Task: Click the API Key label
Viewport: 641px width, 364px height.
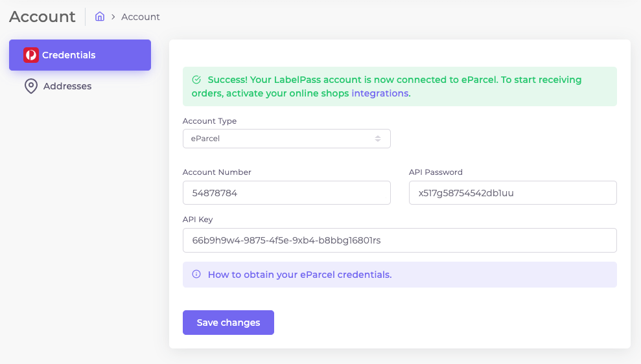Action: pyautogui.click(x=198, y=220)
